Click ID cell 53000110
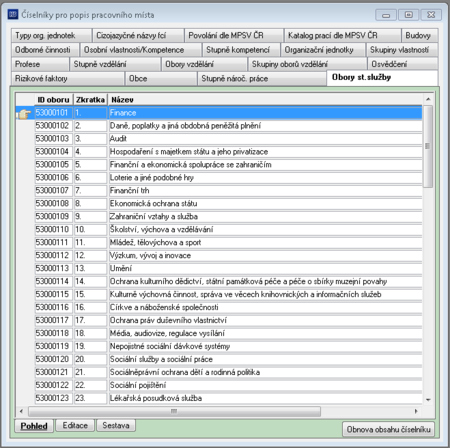The image size is (450, 448). click(54, 230)
